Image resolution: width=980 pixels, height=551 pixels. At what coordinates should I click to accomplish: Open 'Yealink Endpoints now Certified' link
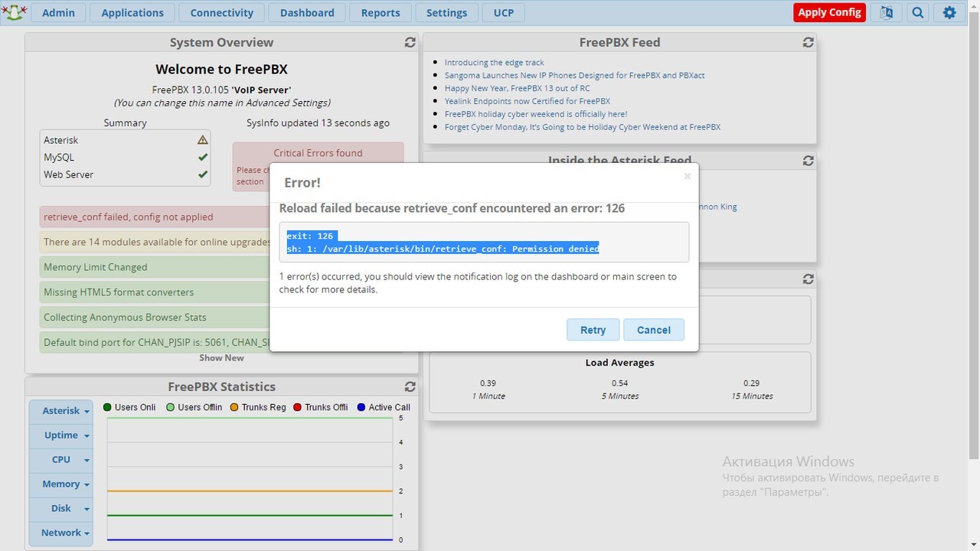tap(528, 101)
